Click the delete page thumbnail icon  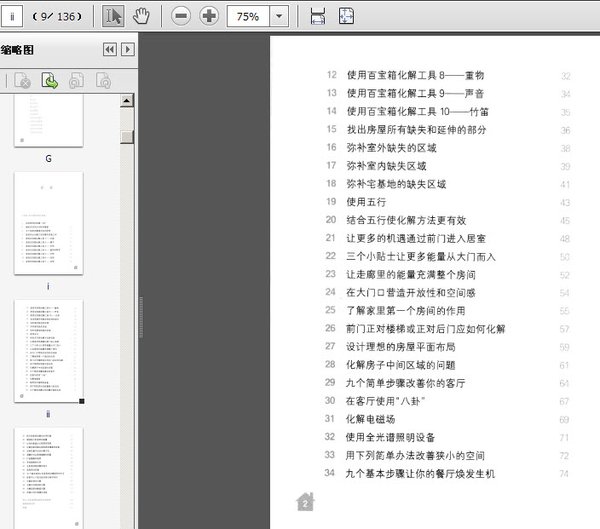pos(22,80)
